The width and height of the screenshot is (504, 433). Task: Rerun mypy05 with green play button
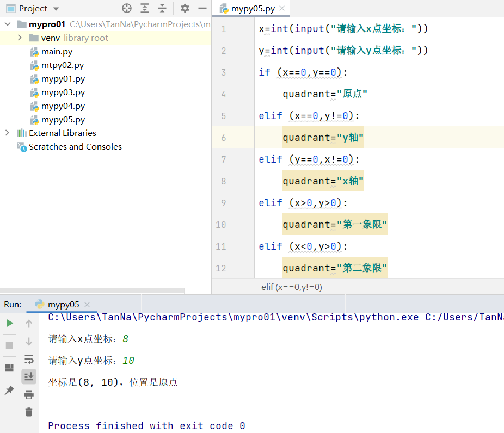click(x=10, y=323)
